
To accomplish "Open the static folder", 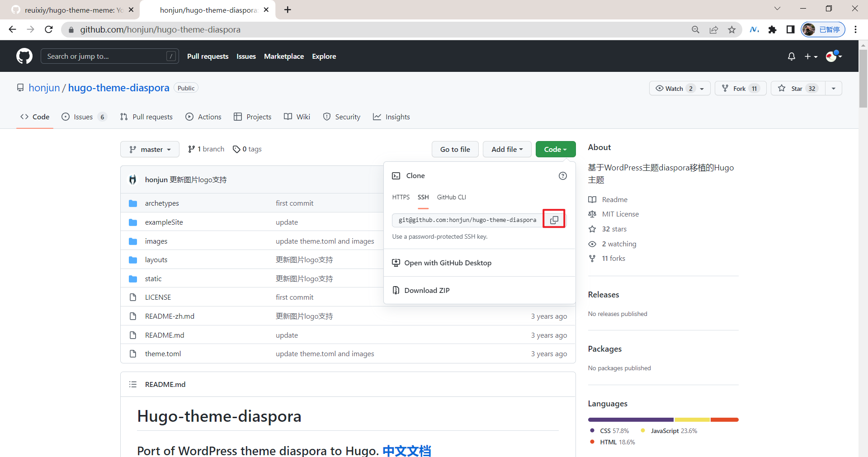I will tap(153, 279).
